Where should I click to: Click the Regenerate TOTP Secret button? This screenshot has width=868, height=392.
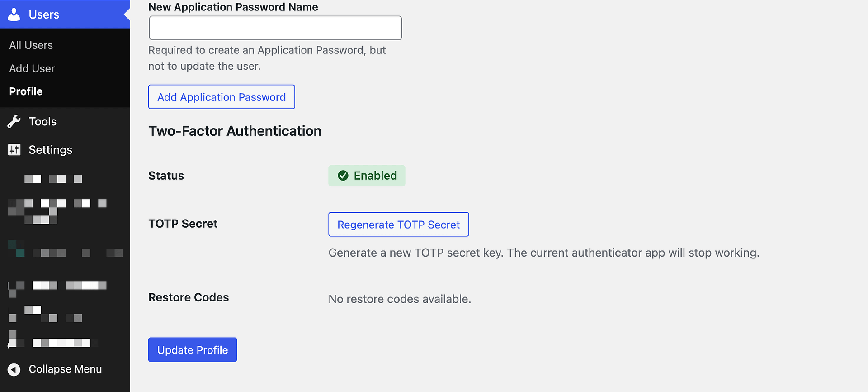pyautogui.click(x=398, y=225)
